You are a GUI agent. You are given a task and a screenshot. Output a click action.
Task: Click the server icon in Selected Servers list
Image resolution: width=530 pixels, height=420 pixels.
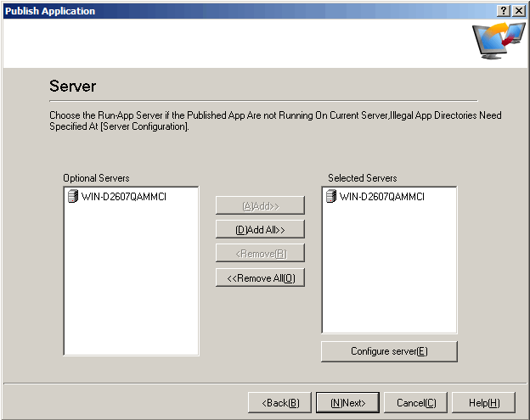330,197
